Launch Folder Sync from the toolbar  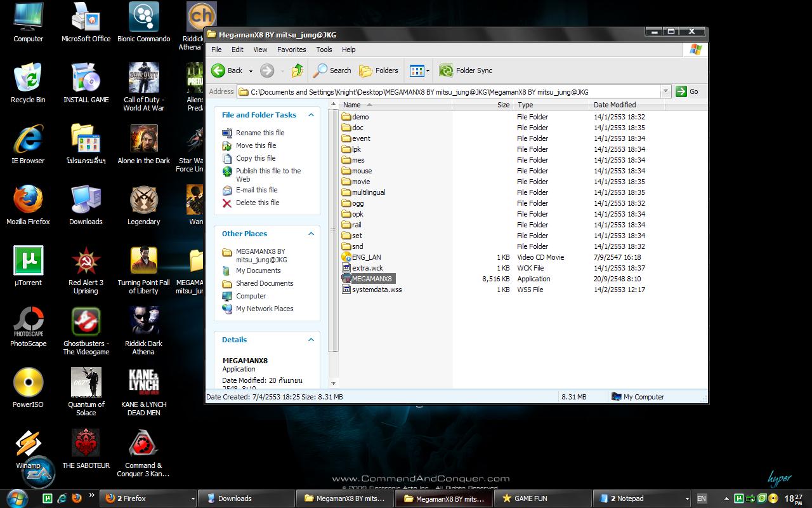pos(466,70)
